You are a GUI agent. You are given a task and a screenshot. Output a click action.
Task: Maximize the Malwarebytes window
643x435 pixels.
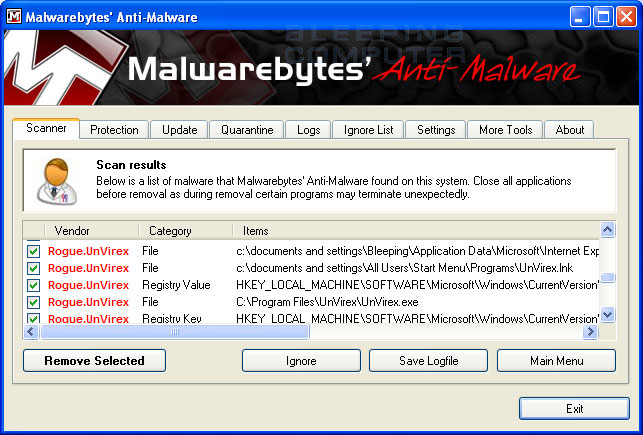click(603, 17)
